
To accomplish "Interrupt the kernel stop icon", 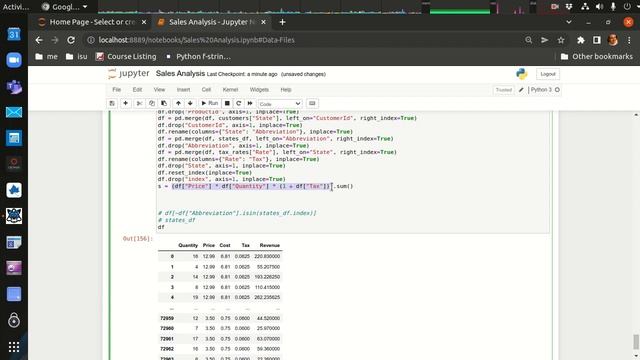I will coord(227,103).
